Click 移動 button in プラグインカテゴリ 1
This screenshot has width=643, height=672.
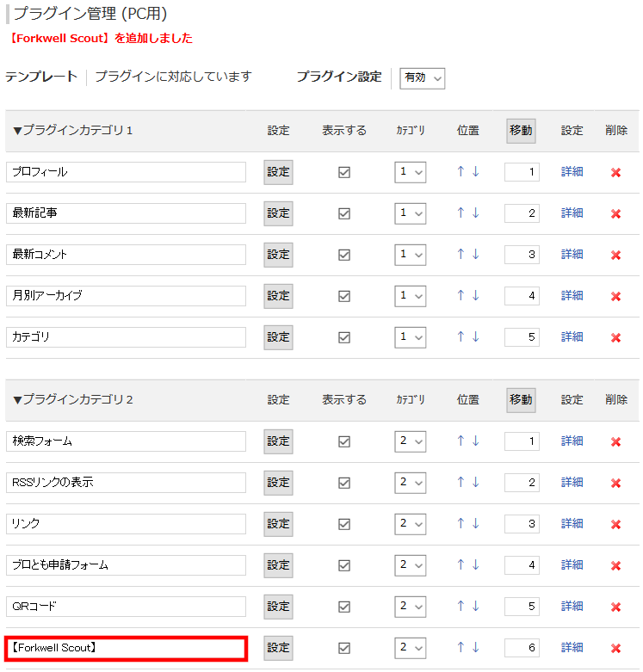pos(521,131)
